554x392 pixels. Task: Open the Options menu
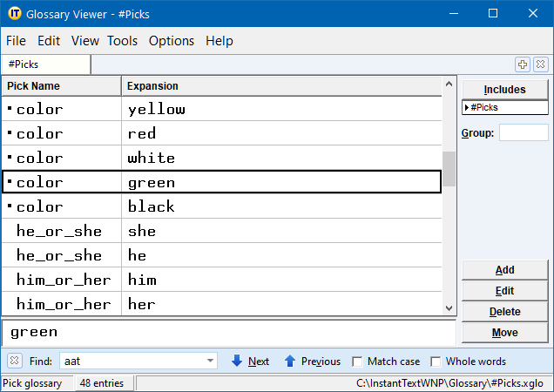pos(172,41)
